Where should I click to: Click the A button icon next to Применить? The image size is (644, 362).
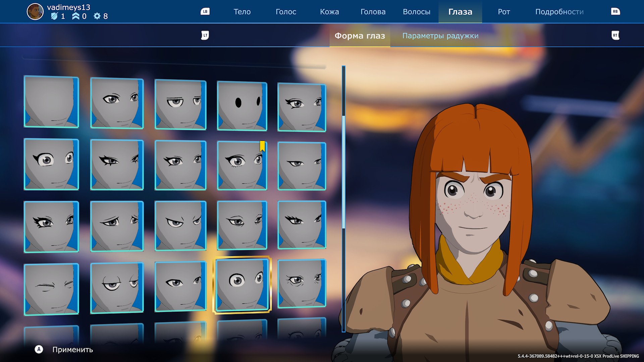click(39, 350)
